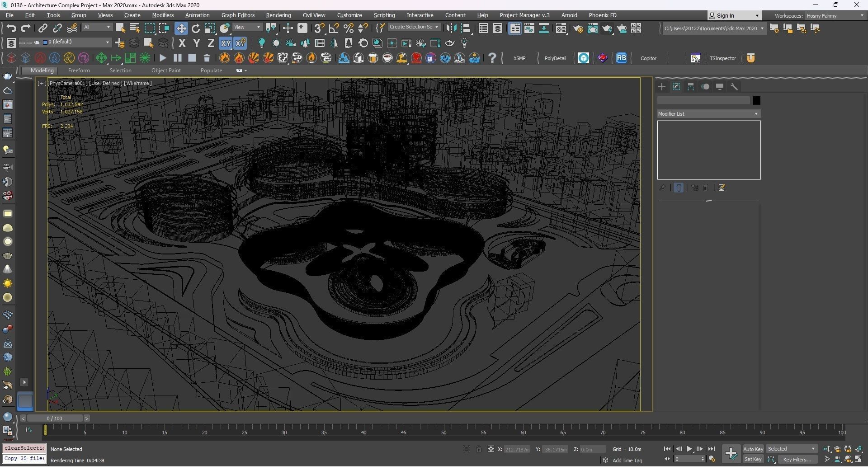Open the Select by Name list icon

coord(135,28)
